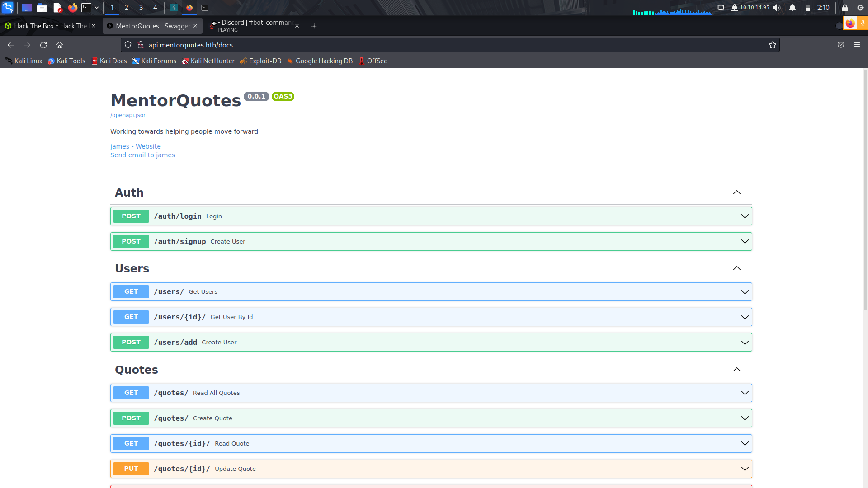Open the text editor from the taskbar
Viewport: 868px width, 488px height.
tap(57, 8)
